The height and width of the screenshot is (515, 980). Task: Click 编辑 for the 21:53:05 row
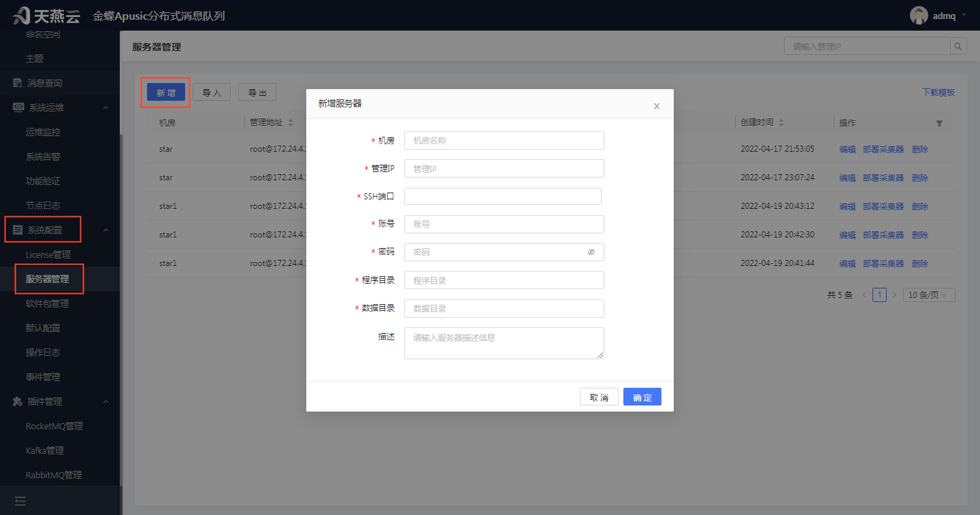[847, 149]
